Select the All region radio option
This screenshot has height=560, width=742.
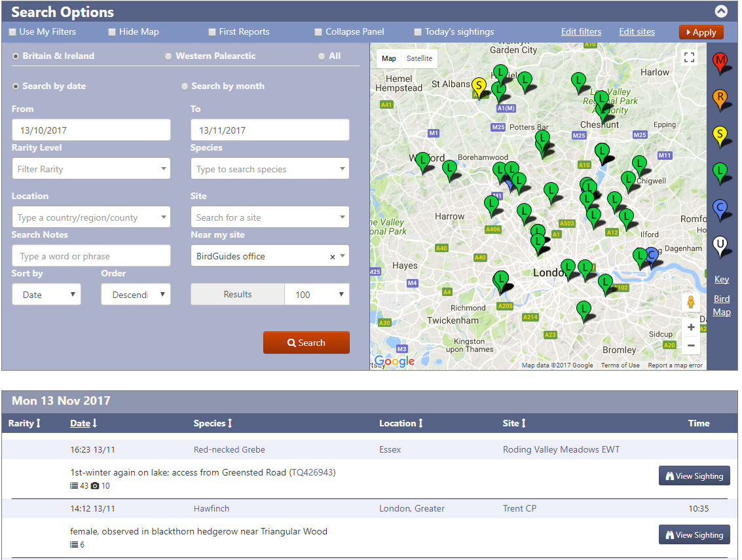coord(322,56)
